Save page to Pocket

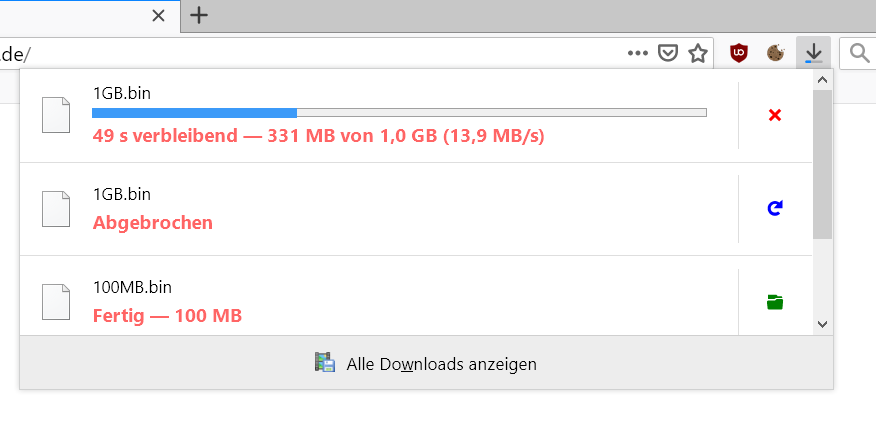click(x=667, y=53)
